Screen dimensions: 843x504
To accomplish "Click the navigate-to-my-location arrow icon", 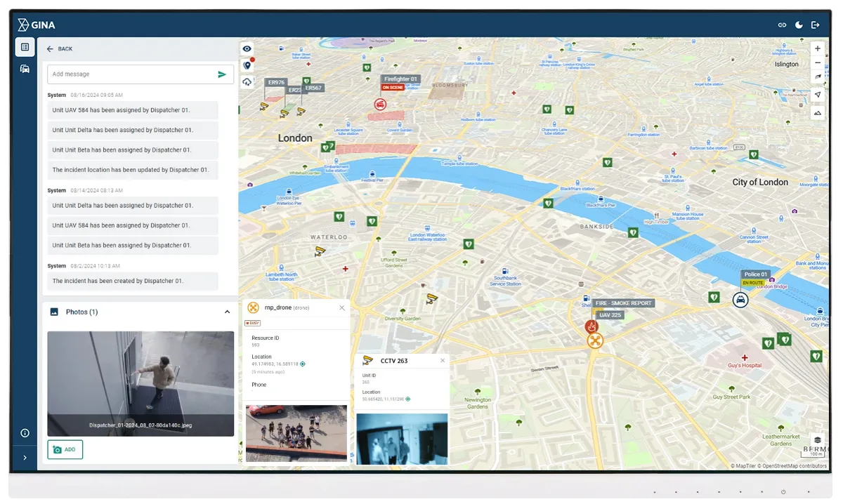I will tap(817, 95).
